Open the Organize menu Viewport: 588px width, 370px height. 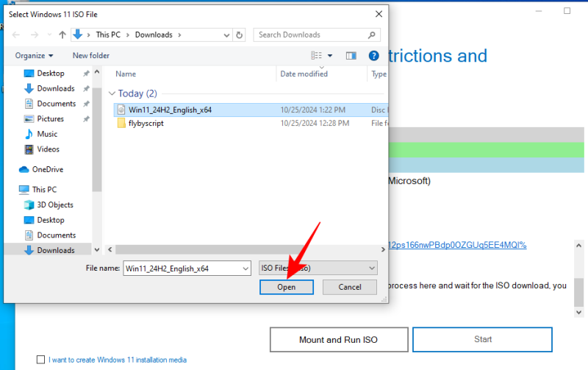pyautogui.click(x=34, y=55)
